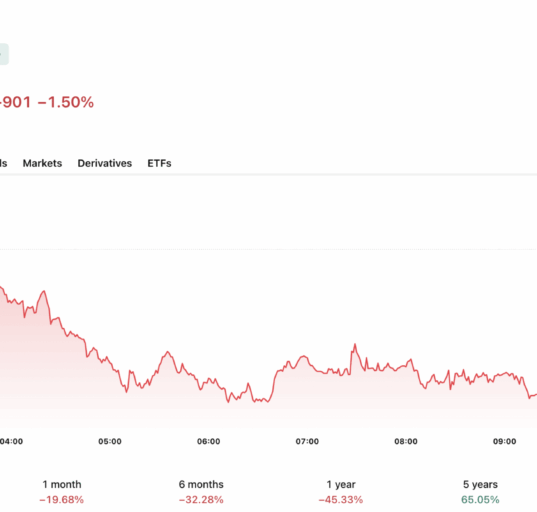The image size is (537, 512).
Task: Click the −45.33% yearly change value
Action: click(x=341, y=500)
